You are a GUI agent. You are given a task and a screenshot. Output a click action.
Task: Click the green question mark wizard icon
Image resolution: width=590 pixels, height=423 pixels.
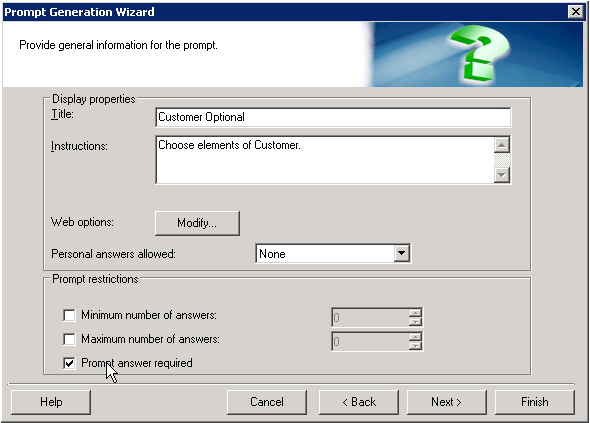point(480,53)
